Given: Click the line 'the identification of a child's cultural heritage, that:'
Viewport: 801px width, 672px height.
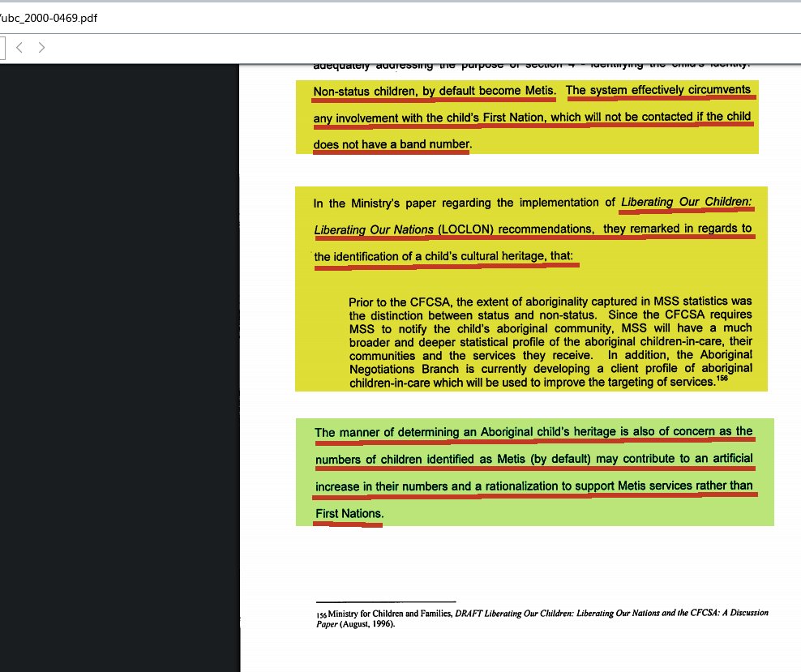Looking at the screenshot, I should point(443,256).
